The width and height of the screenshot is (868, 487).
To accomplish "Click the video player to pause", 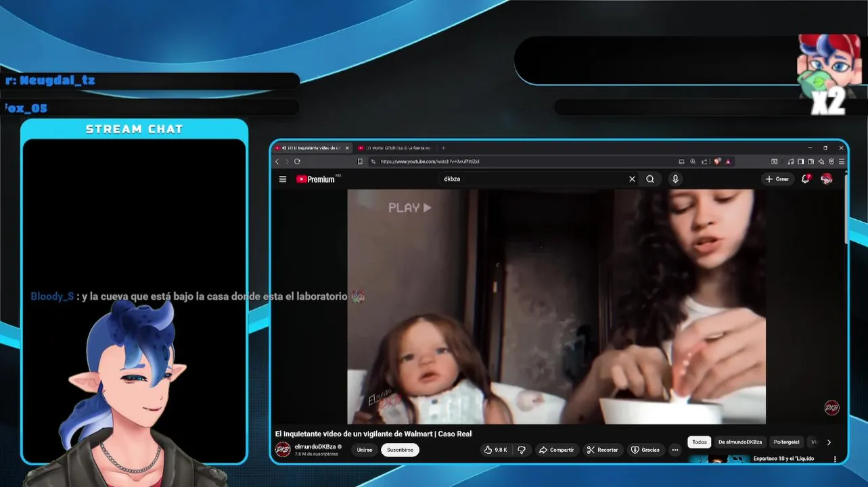I will click(x=557, y=306).
